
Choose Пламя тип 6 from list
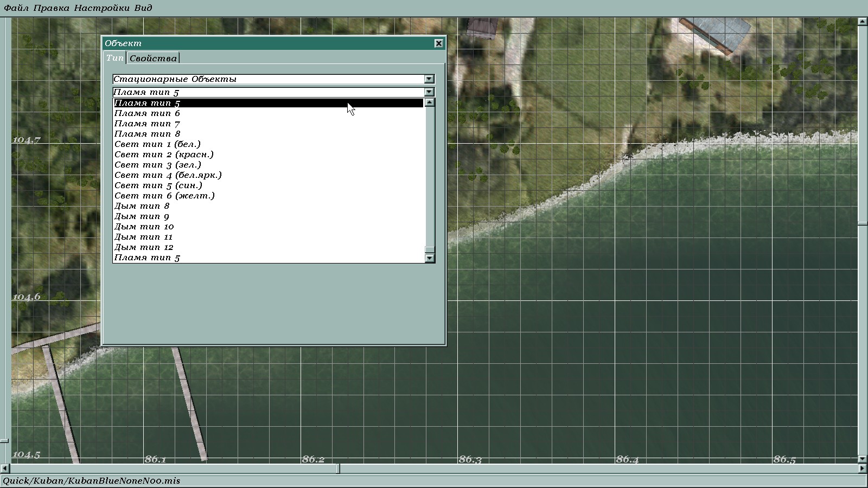click(147, 113)
